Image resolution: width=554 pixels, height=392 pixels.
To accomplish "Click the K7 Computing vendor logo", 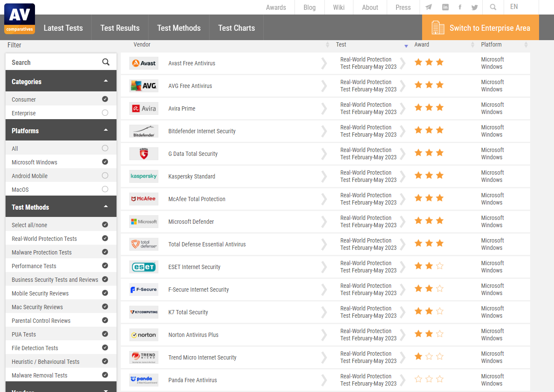I will click(x=144, y=312).
